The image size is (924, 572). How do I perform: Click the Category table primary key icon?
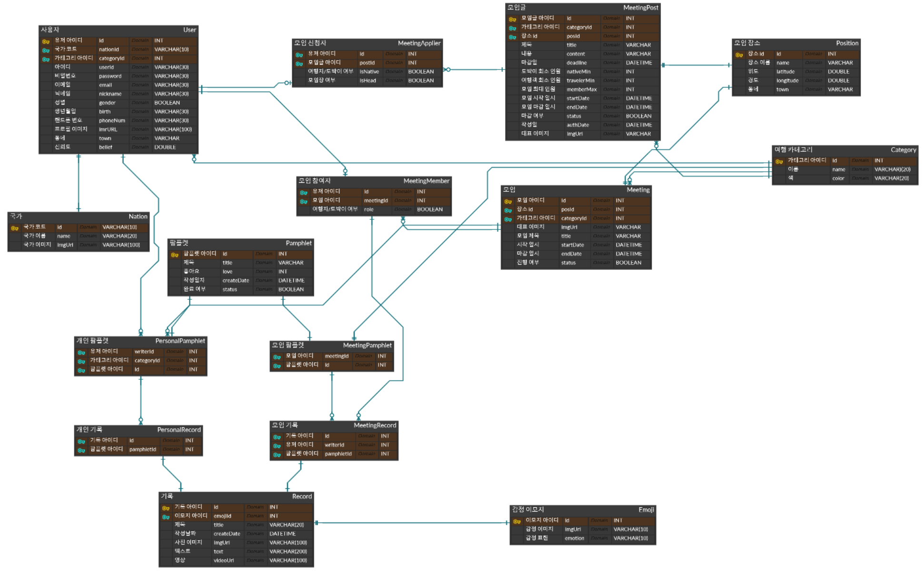779,161
